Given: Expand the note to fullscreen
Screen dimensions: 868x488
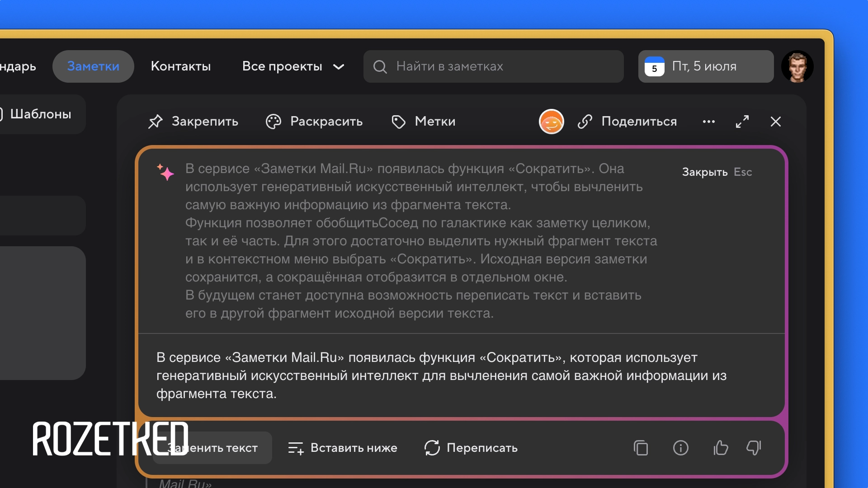Looking at the screenshot, I should [742, 122].
